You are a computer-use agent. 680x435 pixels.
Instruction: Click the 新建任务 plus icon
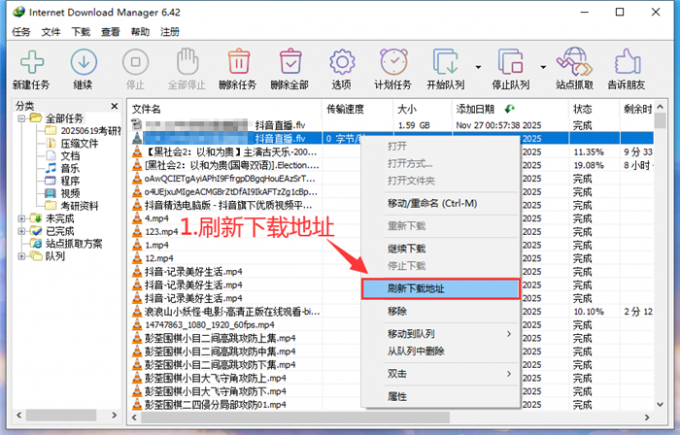click(32, 62)
